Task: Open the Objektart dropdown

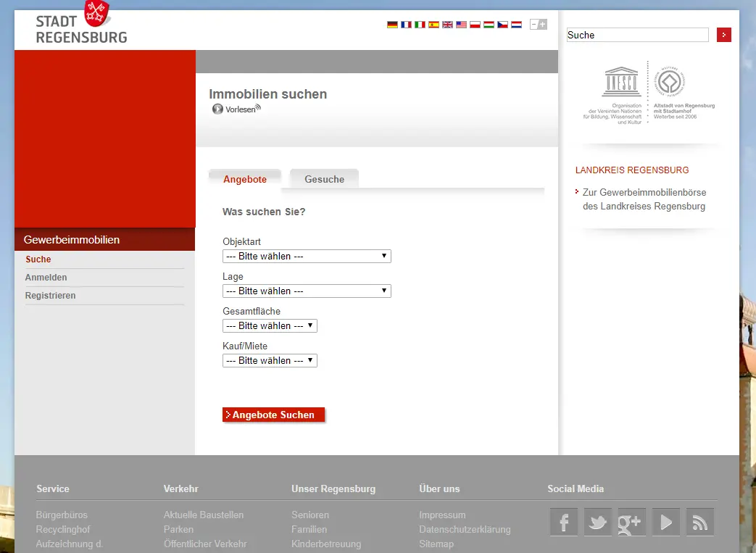Action: (x=307, y=257)
